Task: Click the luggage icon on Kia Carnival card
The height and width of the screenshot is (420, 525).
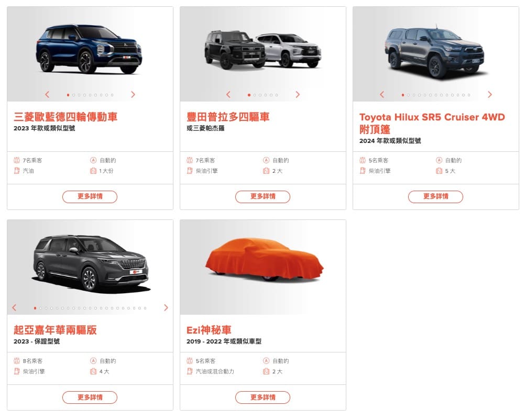Action: click(93, 371)
